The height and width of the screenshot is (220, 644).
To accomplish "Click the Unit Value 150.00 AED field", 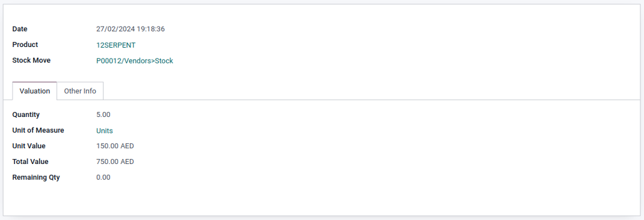I will click(x=115, y=146).
